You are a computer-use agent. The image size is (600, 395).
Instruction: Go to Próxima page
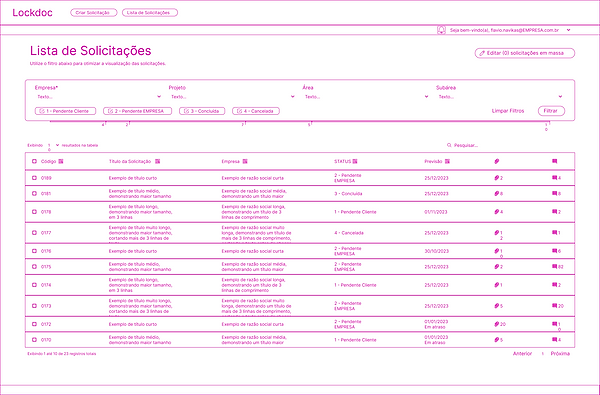click(x=560, y=354)
